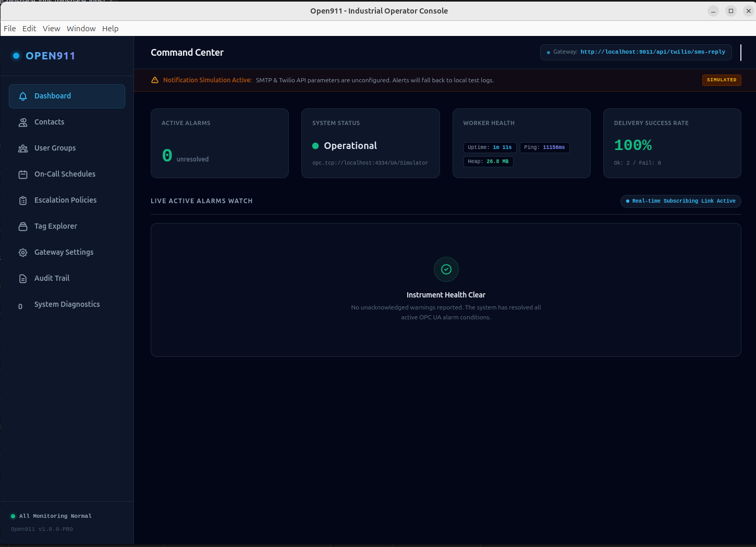Navigate to Gateway Settings

(x=67, y=253)
